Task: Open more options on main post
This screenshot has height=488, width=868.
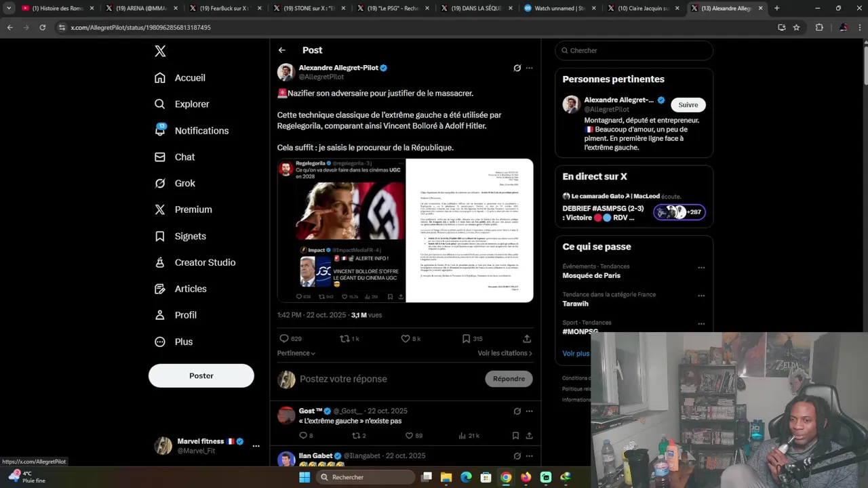Action: pyautogui.click(x=530, y=68)
